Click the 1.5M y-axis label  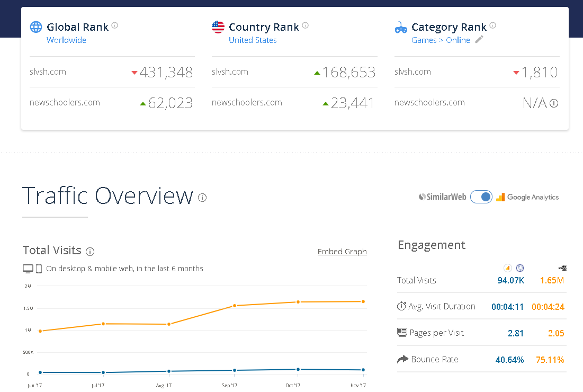tap(28, 308)
